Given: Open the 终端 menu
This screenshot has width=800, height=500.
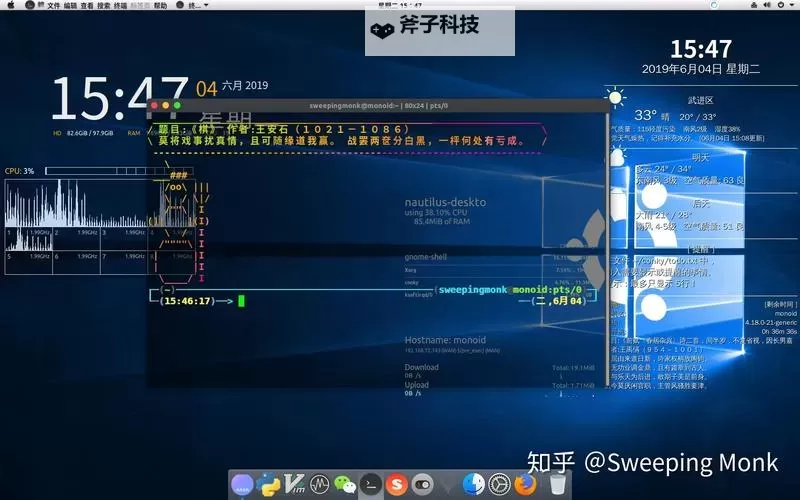Looking at the screenshot, I should coord(120,6).
